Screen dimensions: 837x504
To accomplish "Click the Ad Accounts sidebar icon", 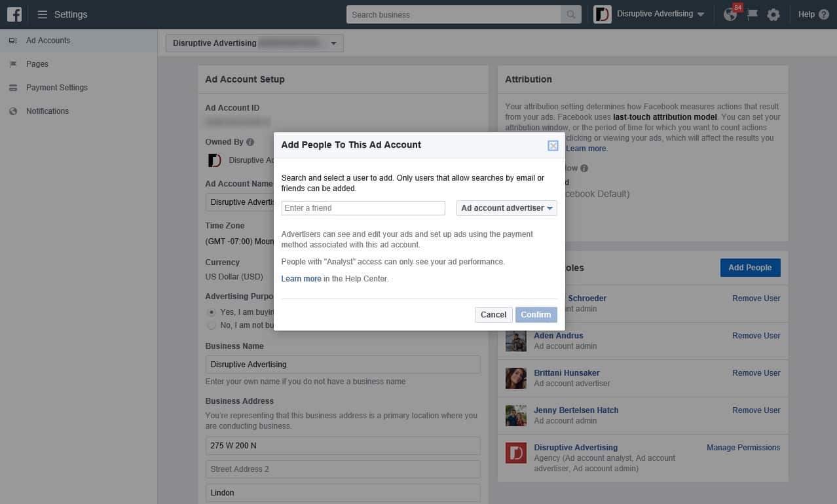I will pos(13,41).
